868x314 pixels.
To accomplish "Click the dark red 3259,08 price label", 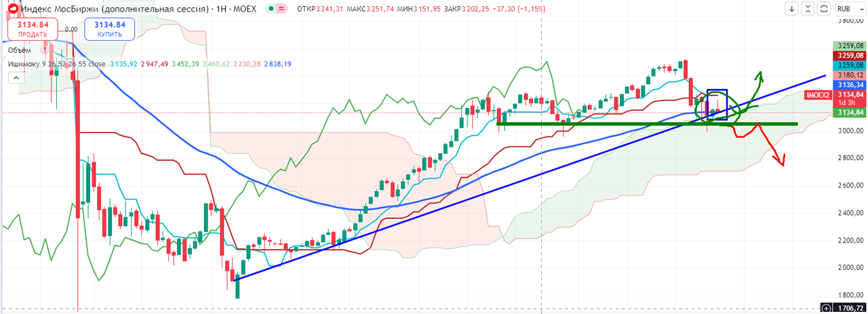I will click(850, 56).
